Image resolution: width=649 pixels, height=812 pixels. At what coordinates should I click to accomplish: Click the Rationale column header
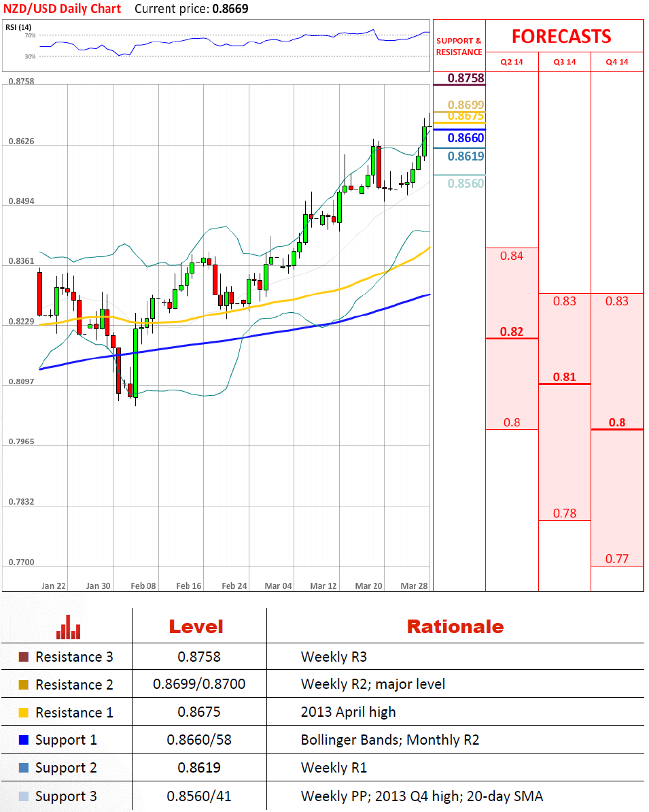pos(455,626)
